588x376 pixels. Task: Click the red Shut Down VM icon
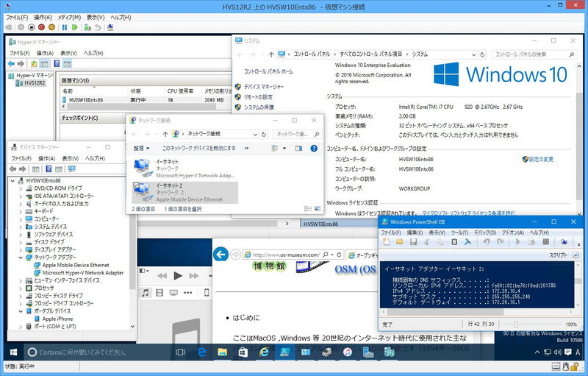click(x=42, y=27)
